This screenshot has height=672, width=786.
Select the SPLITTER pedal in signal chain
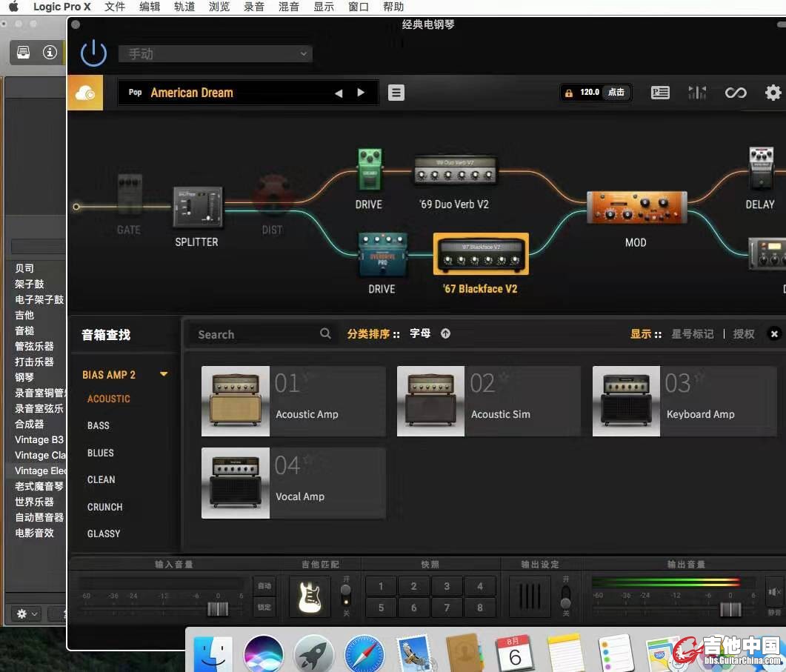[x=197, y=207]
